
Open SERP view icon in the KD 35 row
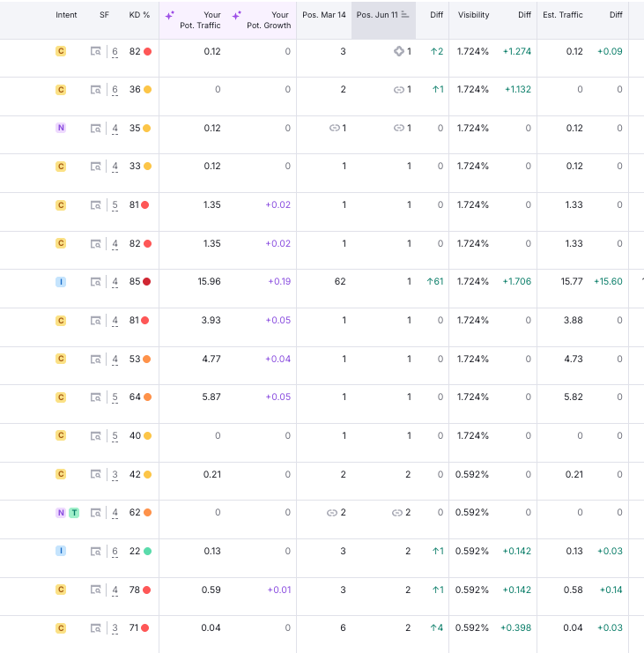pos(96,129)
